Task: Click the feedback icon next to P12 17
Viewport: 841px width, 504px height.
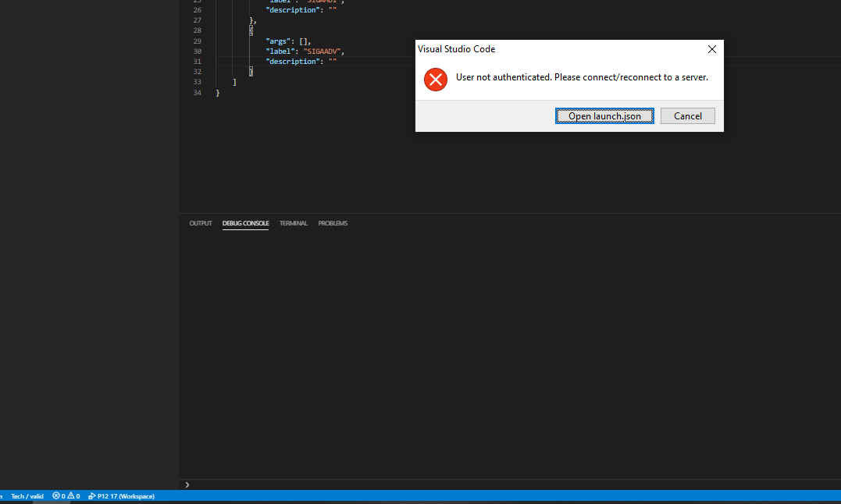Action: pyautogui.click(x=93, y=495)
